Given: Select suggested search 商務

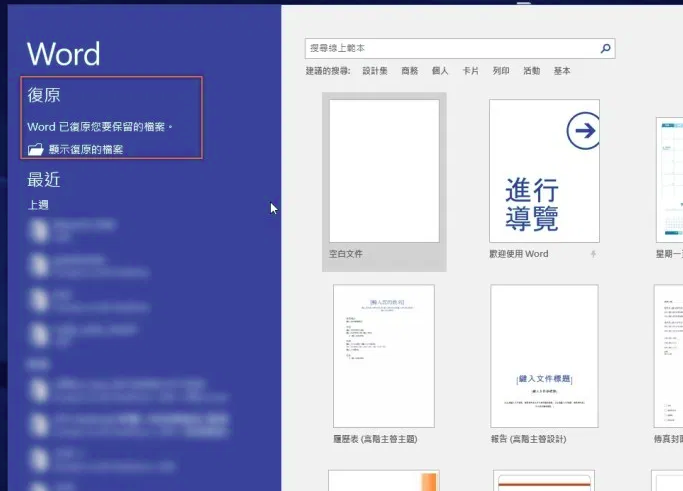Looking at the screenshot, I should click(409, 71).
